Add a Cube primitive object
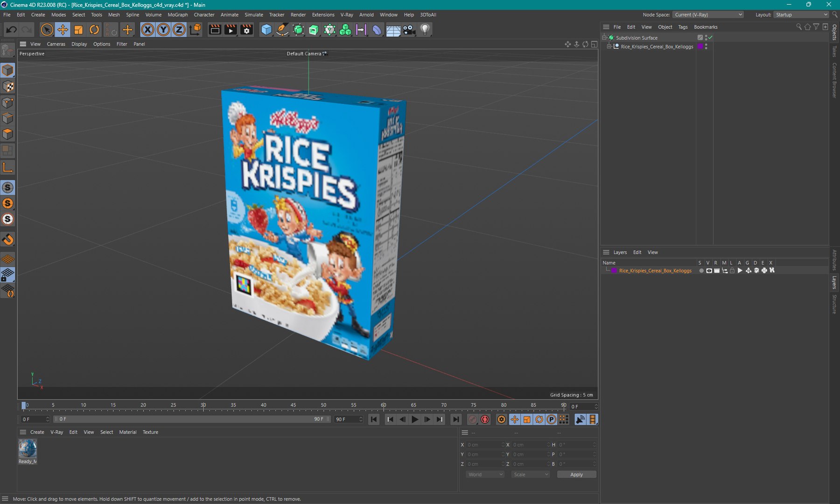Image resolution: width=840 pixels, height=504 pixels. (x=266, y=30)
